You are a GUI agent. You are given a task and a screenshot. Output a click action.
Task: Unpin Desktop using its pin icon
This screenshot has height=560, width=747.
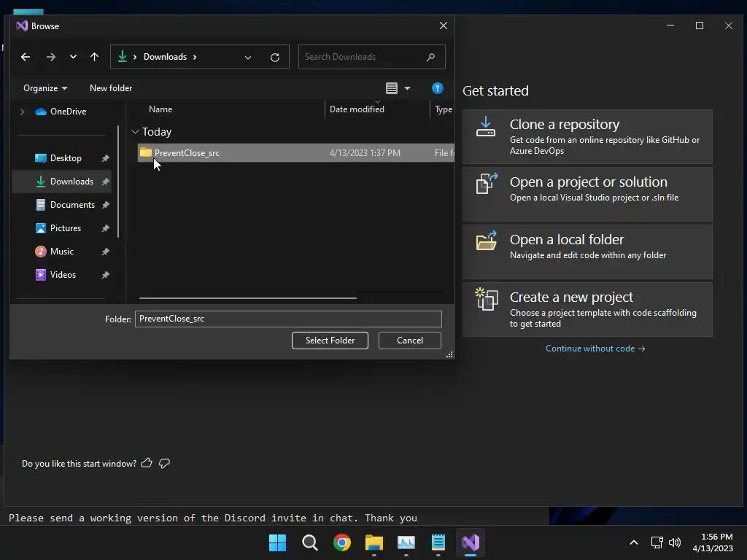[x=105, y=158]
